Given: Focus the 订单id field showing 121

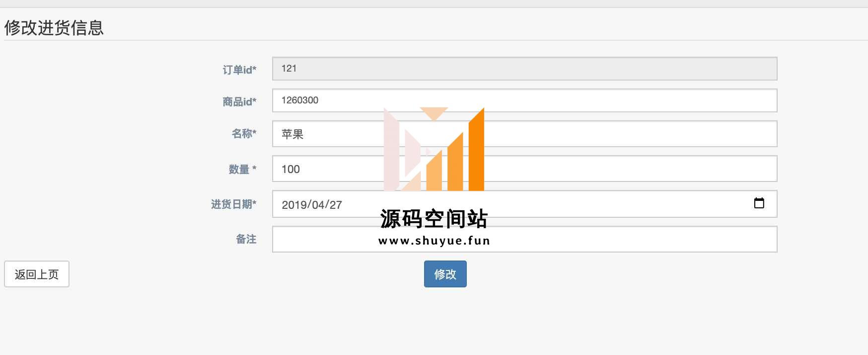Looking at the screenshot, I should point(524,69).
